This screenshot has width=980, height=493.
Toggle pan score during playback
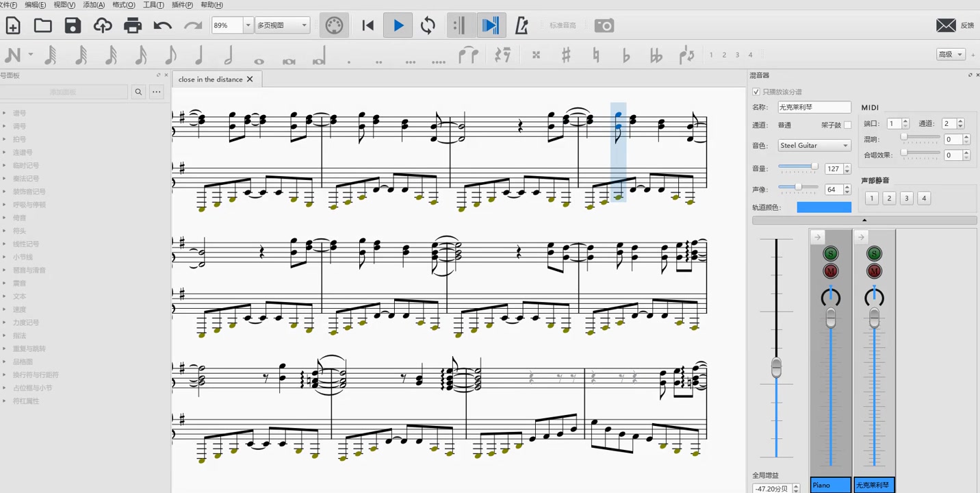490,26
